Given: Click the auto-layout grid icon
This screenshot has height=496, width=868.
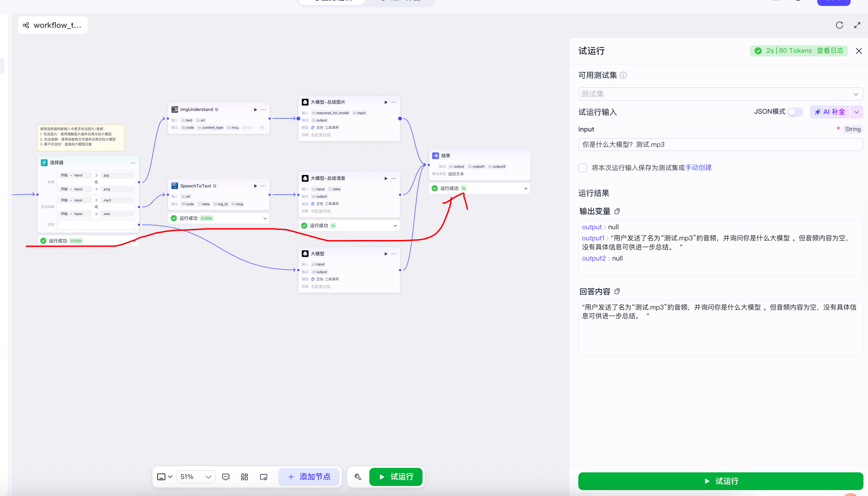Looking at the screenshot, I should pyautogui.click(x=244, y=477).
